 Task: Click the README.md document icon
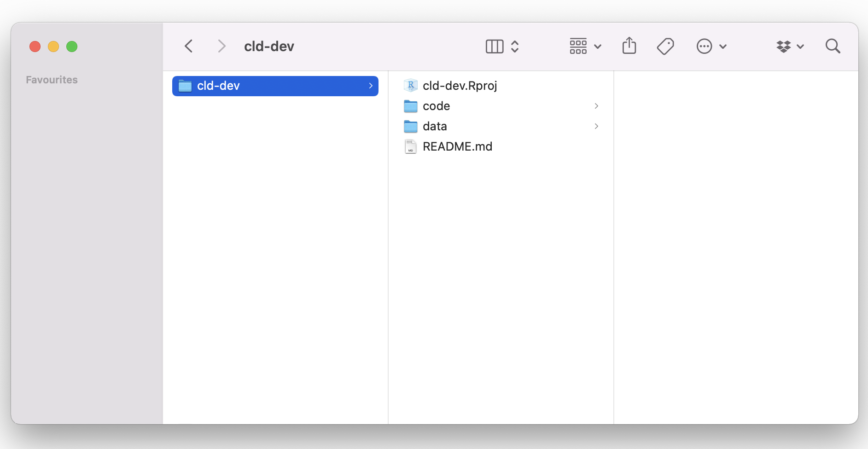pos(410,146)
